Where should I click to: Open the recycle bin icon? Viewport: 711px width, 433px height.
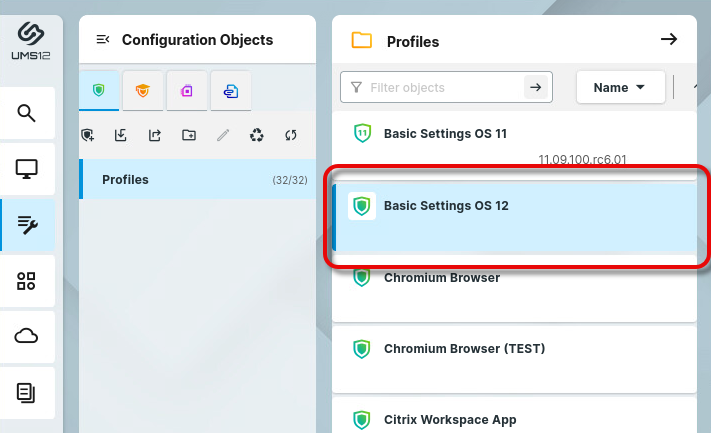257,135
